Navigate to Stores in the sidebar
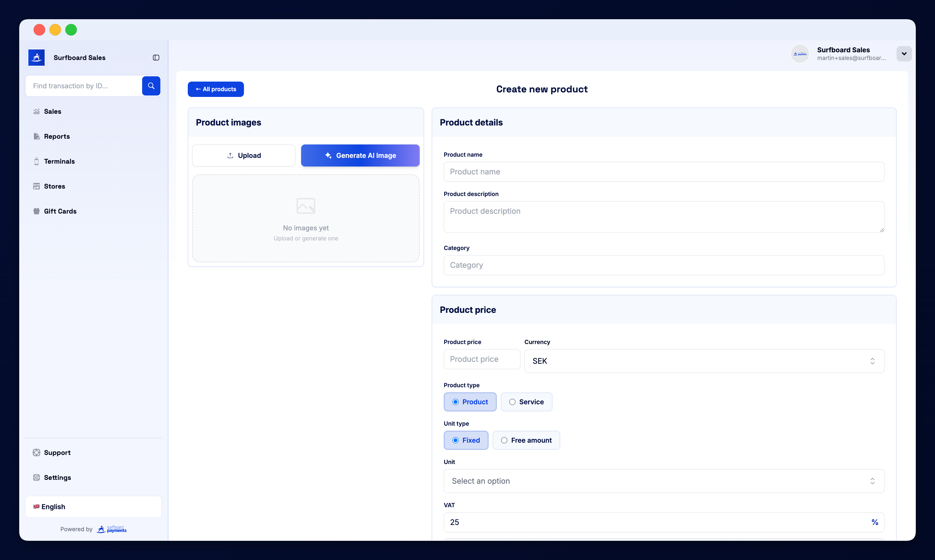This screenshot has width=935, height=560. pyautogui.click(x=54, y=186)
